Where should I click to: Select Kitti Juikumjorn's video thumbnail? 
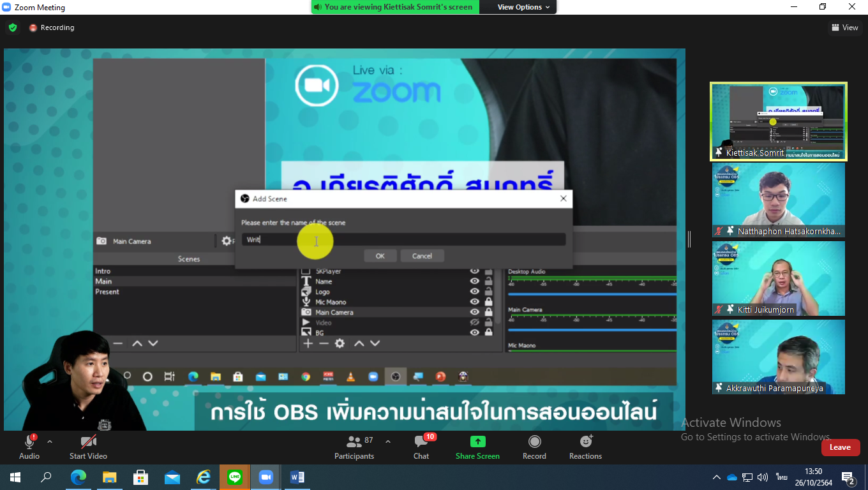click(779, 279)
